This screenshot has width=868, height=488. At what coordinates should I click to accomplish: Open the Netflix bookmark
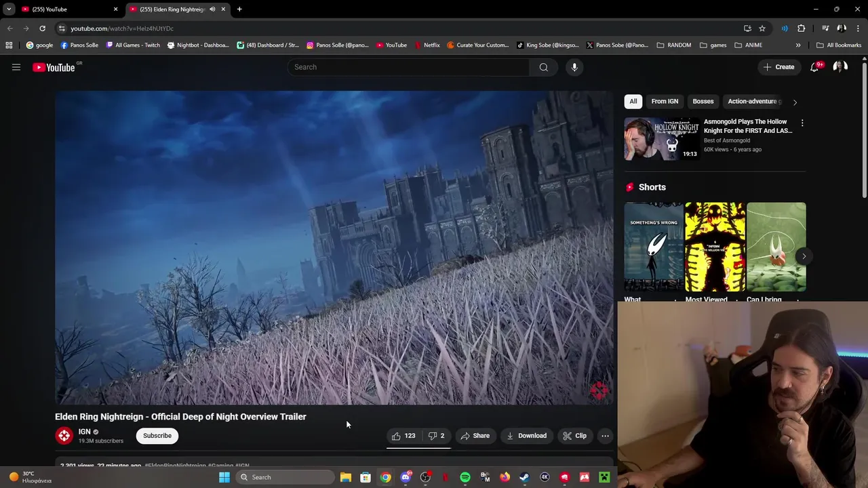click(427, 45)
